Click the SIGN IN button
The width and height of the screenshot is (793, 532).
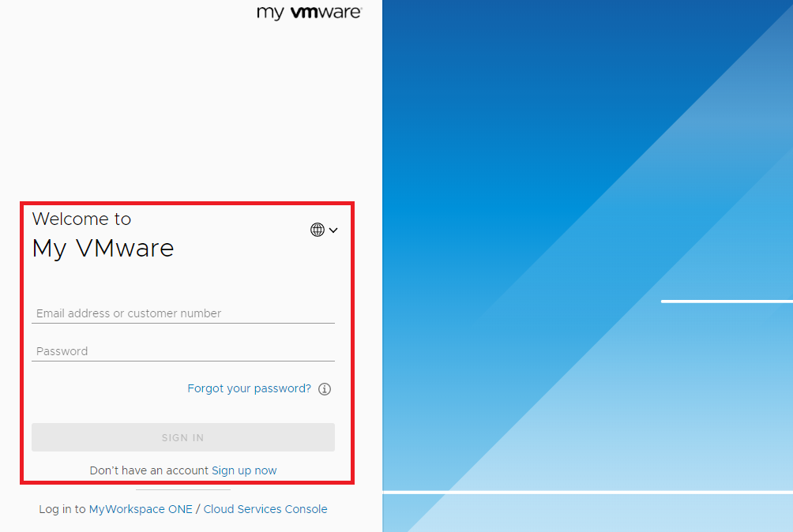click(x=183, y=437)
